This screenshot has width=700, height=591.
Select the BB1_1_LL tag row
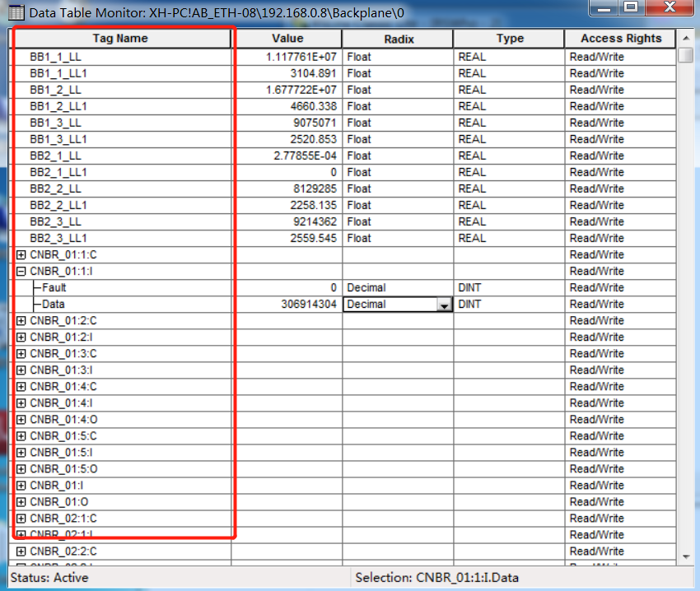click(x=55, y=57)
